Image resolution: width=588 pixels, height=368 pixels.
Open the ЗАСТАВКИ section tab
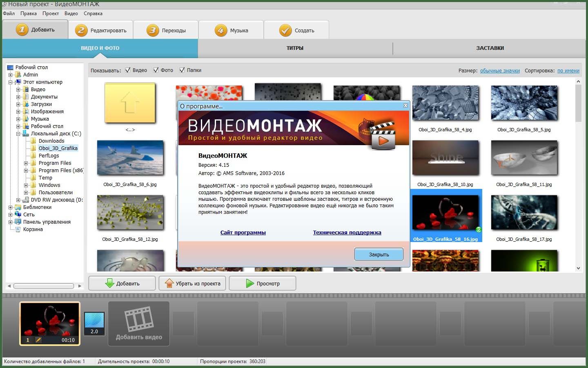click(490, 48)
